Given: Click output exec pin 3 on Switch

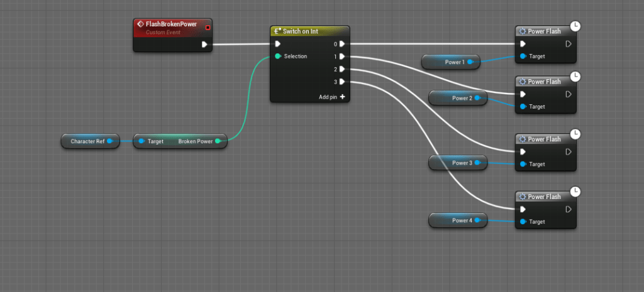Looking at the screenshot, I should click(x=342, y=82).
